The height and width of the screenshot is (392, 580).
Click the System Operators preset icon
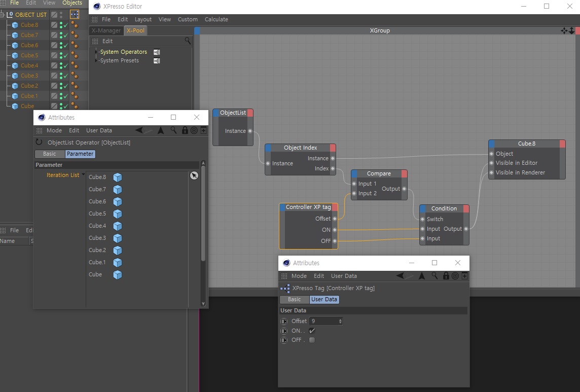click(x=157, y=52)
